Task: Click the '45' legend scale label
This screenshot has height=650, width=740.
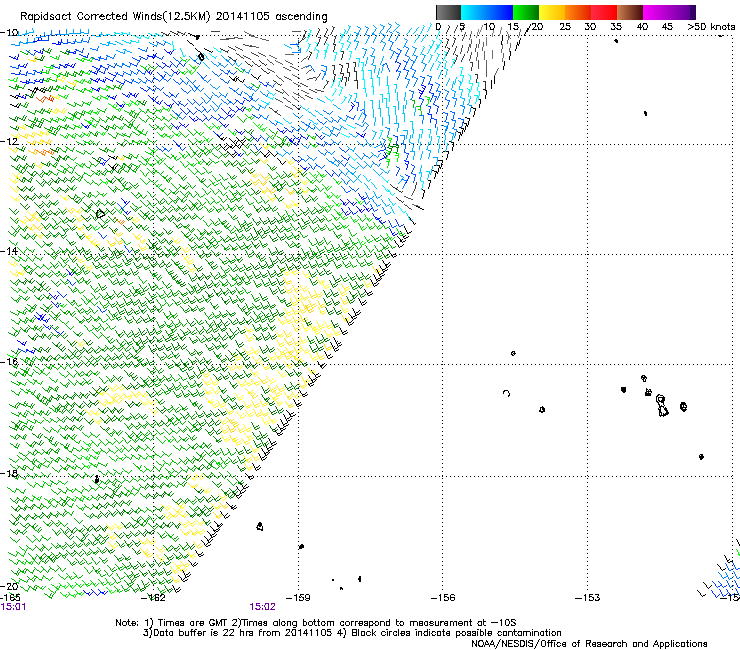Action: [x=667, y=27]
